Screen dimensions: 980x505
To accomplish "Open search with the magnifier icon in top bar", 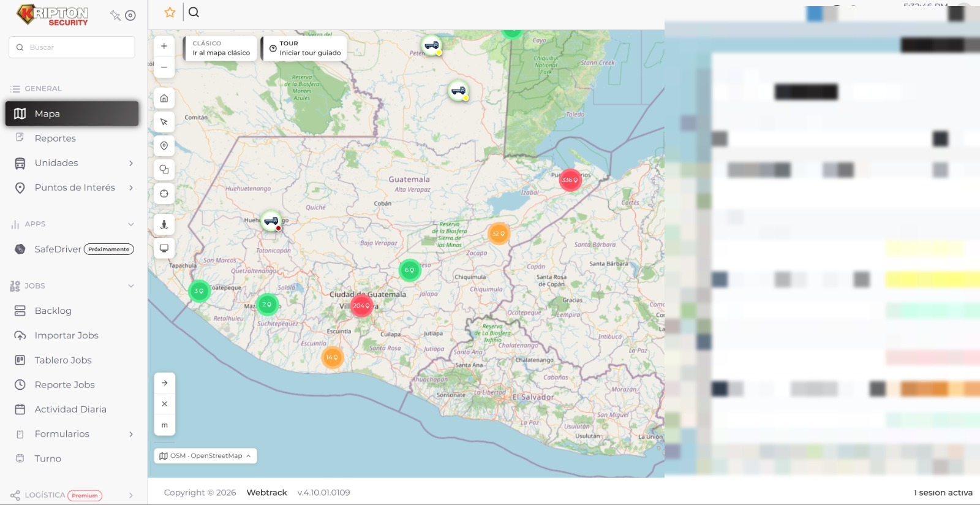I will coord(194,12).
